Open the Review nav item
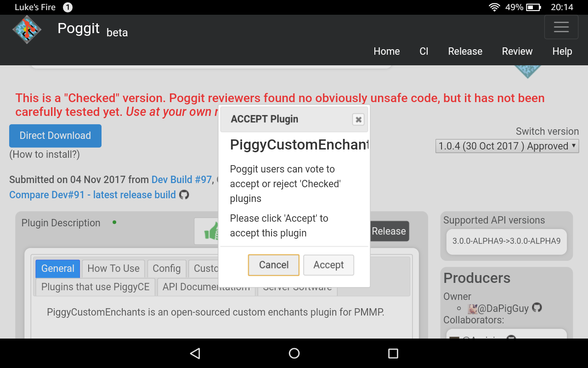This screenshot has height=368, width=588. 517,52
